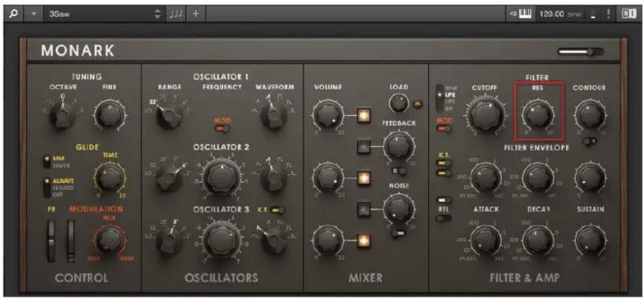Toggle the upper filter K.T. switch

[x=445, y=164]
